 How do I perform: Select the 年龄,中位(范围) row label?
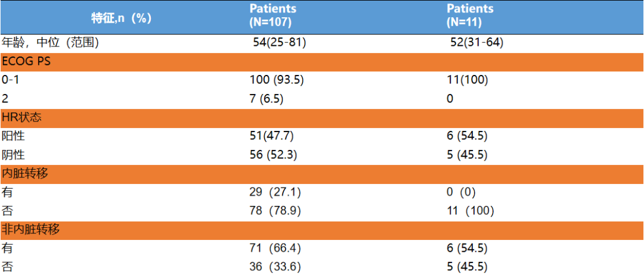pos(50,42)
